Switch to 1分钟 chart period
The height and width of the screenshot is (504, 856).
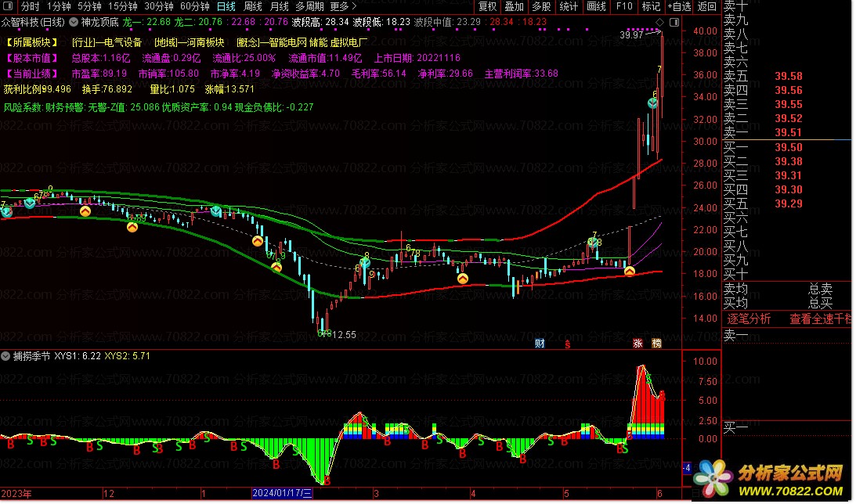click(x=59, y=6)
